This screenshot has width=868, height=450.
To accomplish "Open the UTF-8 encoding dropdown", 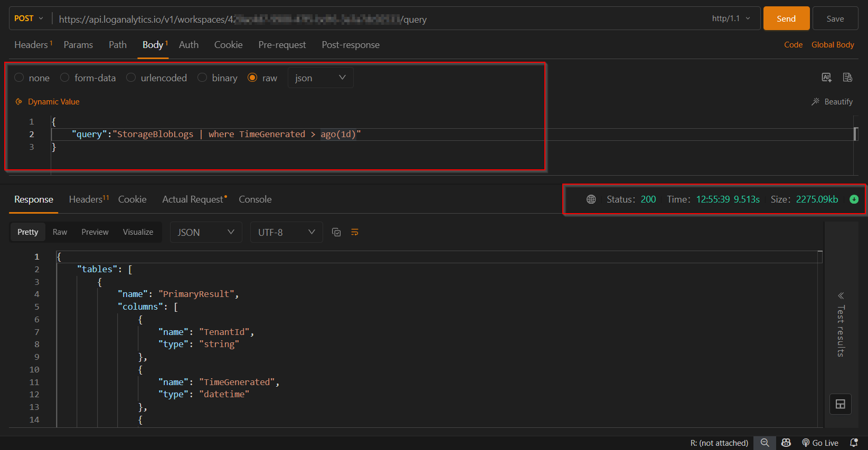I will coord(286,232).
